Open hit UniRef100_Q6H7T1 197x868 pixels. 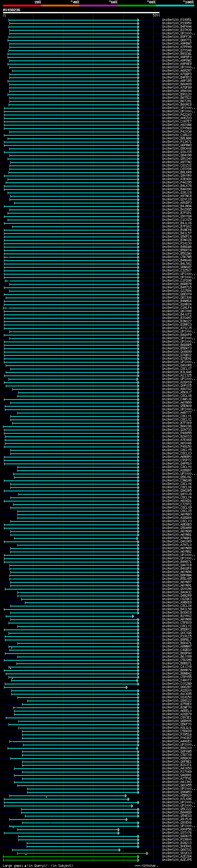[177, 40]
